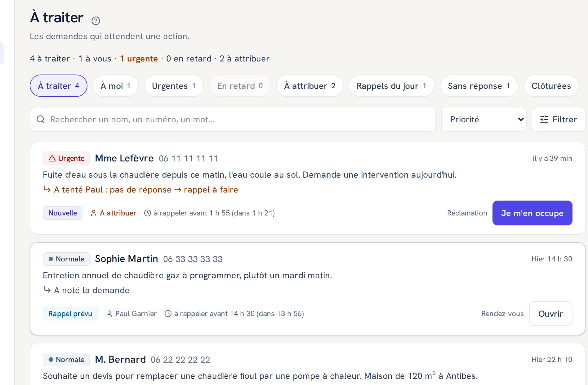Open the 'Urgentes 1' tab
This screenshot has width=588, height=385.
174,86
